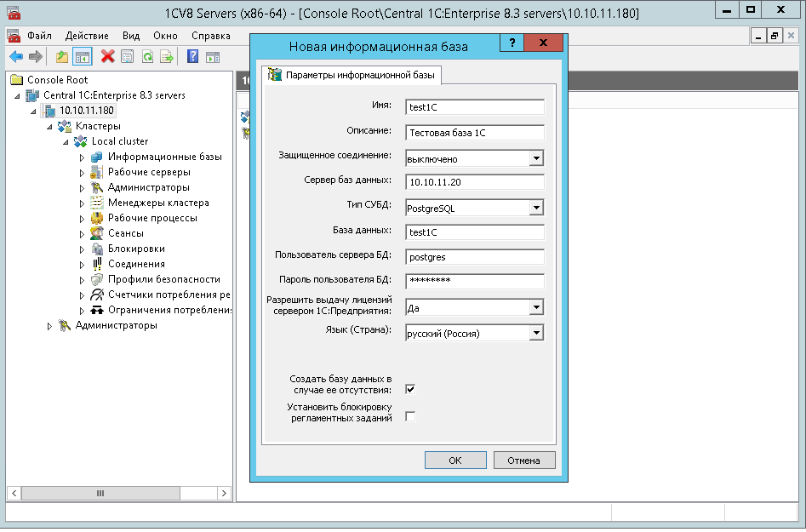Viewport: 806px width, 532px height.
Task: Enable Установить блокировку регламентных заданий checkbox
Action: click(410, 416)
